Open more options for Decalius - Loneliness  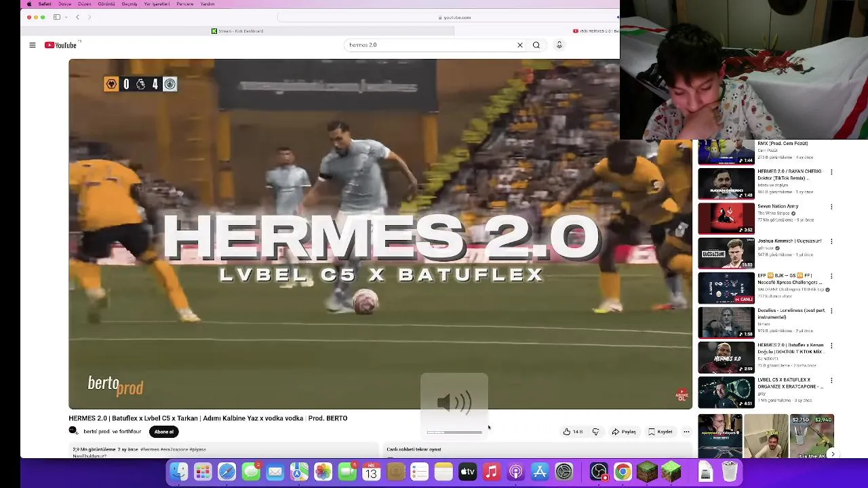coord(831,311)
